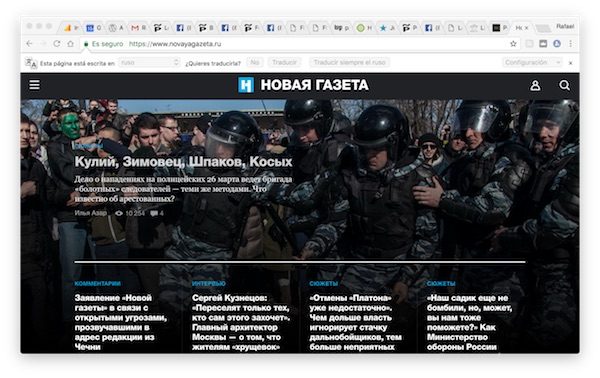This screenshot has width=600, height=378.
Task: Click the comments bubble icon beside 4
Action: tap(154, 213)
